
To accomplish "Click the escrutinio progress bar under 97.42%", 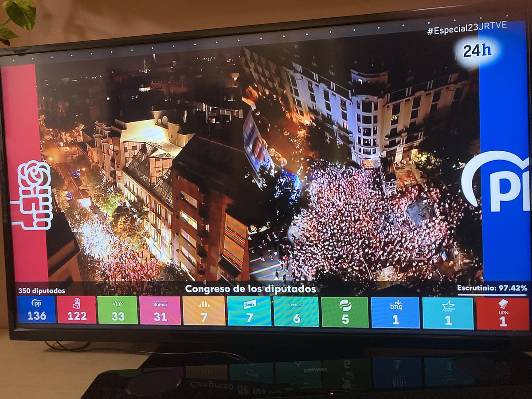I will tap(492, 294).
